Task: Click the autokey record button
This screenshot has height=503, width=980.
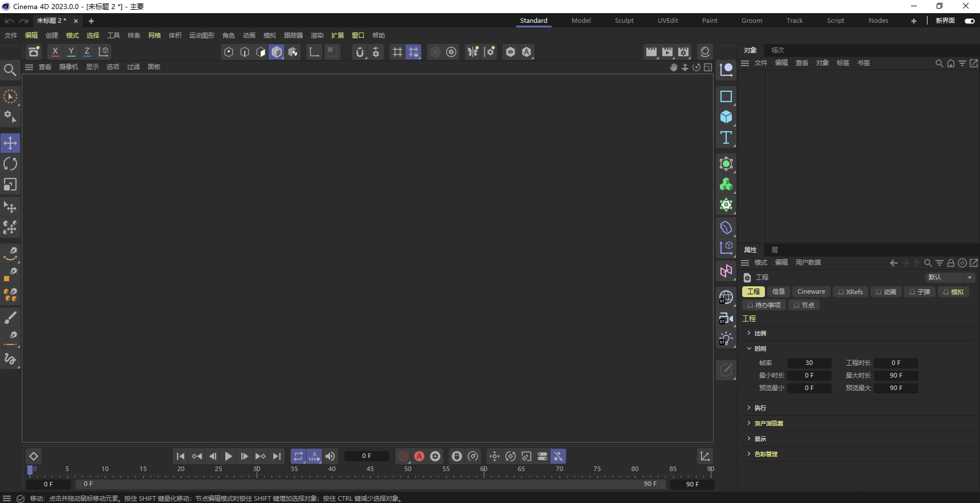Action: pyautogui.click(x=419, y=456)
